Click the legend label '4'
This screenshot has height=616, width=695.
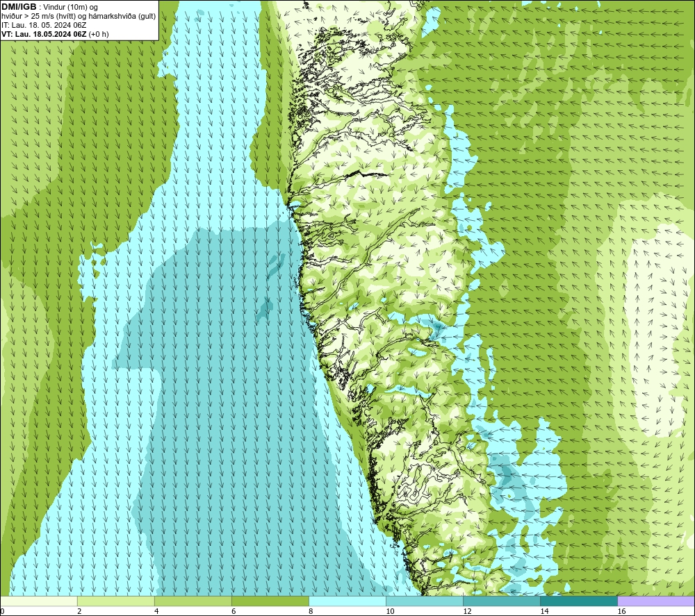(x=156, y=612)
